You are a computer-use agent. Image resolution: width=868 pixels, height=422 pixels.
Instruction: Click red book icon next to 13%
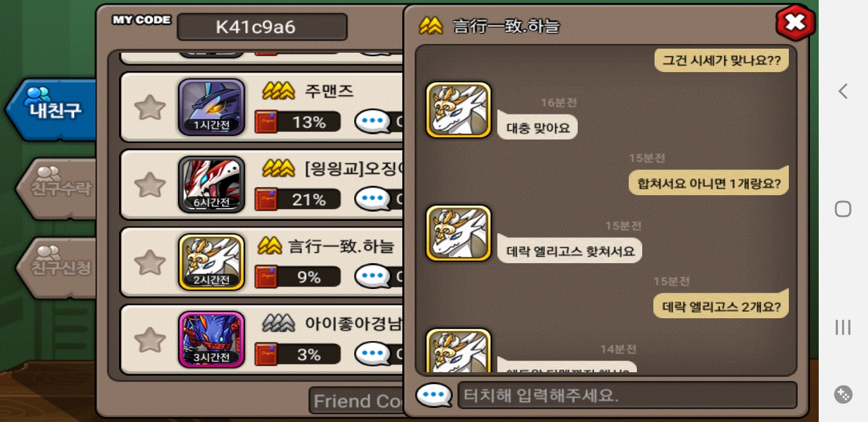coord(266,122)
